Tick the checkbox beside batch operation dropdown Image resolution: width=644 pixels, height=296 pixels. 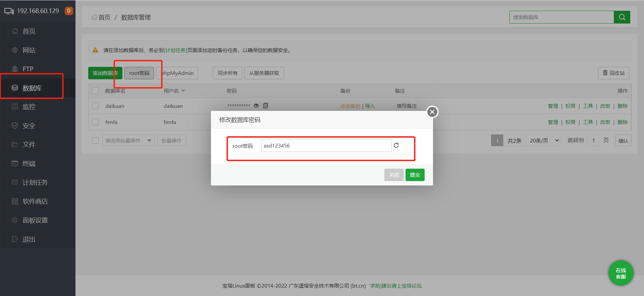95,140
